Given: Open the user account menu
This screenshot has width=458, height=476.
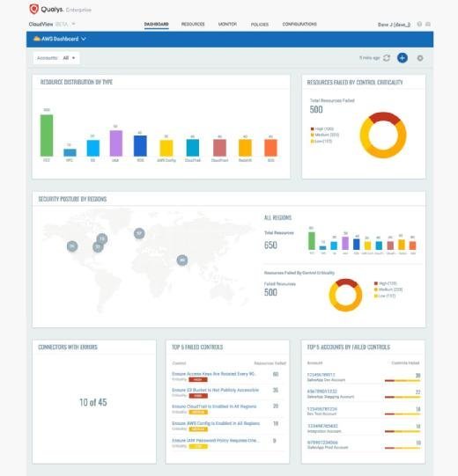Looking at the screenshot, I should point(394,25).
